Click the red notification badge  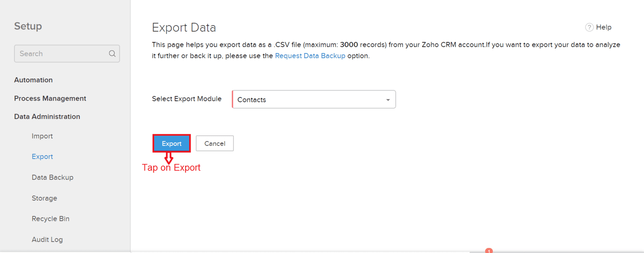pos(489,251)
